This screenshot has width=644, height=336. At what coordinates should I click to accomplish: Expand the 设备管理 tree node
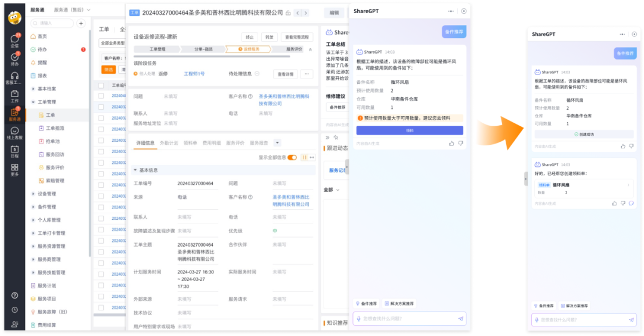(33, 194)
